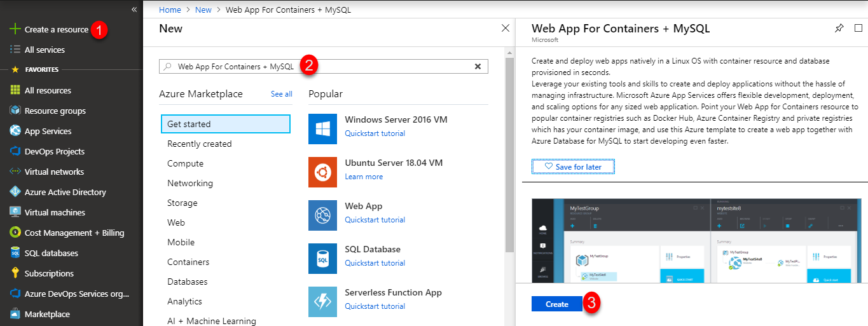The width and height of the screenshot is (868, 326).
Task: Maximize the Web App For Containers blade
Action: 858,28
